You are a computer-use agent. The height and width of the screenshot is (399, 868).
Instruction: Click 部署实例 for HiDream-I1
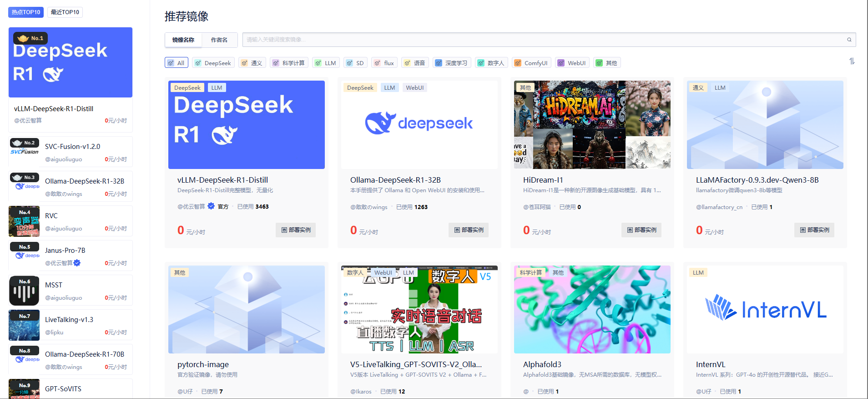(641, 230)
